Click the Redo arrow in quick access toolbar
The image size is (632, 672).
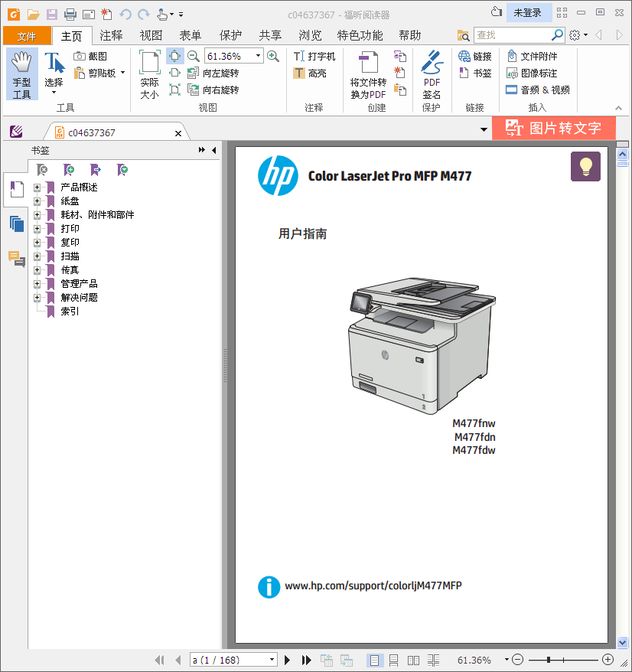coord(144,14)
